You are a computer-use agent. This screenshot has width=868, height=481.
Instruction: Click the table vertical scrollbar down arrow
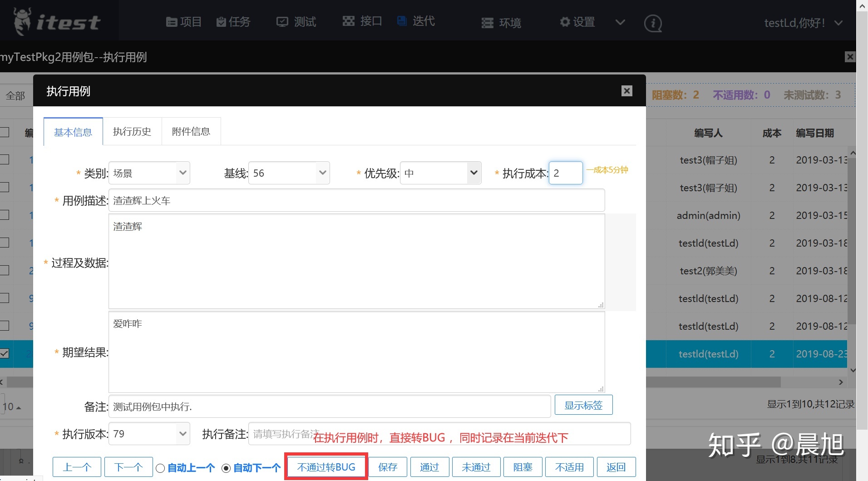click(852, 371)
